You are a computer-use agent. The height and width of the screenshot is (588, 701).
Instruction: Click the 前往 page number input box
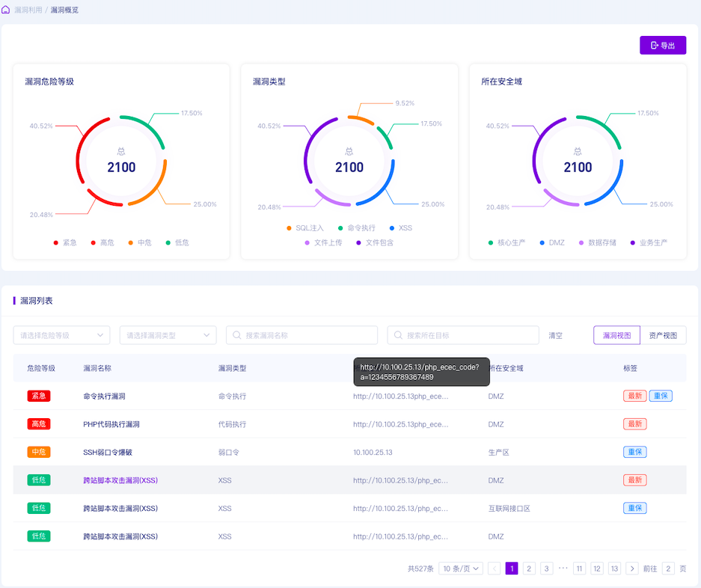(x=668, y=569)
